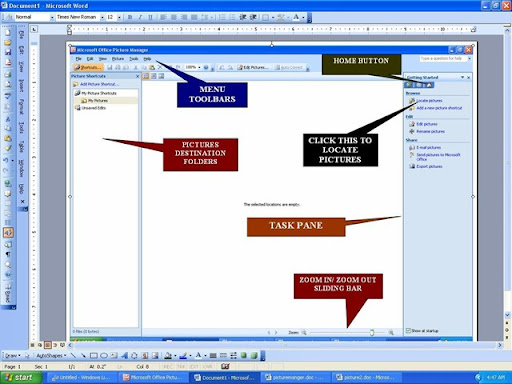Click vertical scrollbar down arrow in Word
Image resolution: width=512 pixels, height=384 pixels.
[507, 315]
